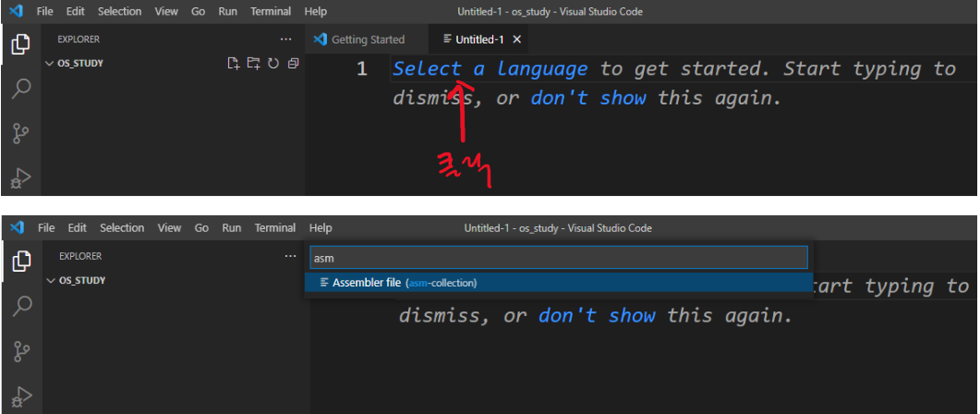Open Edit menu in window with Getting Started tab
This screenshot has height=414, width=980.
pos(76,11)
